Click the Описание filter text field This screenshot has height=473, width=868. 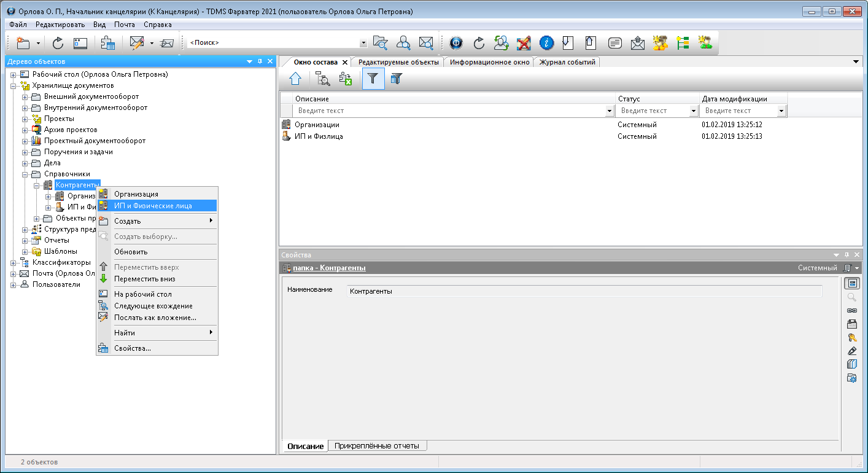tap(448, 111)
